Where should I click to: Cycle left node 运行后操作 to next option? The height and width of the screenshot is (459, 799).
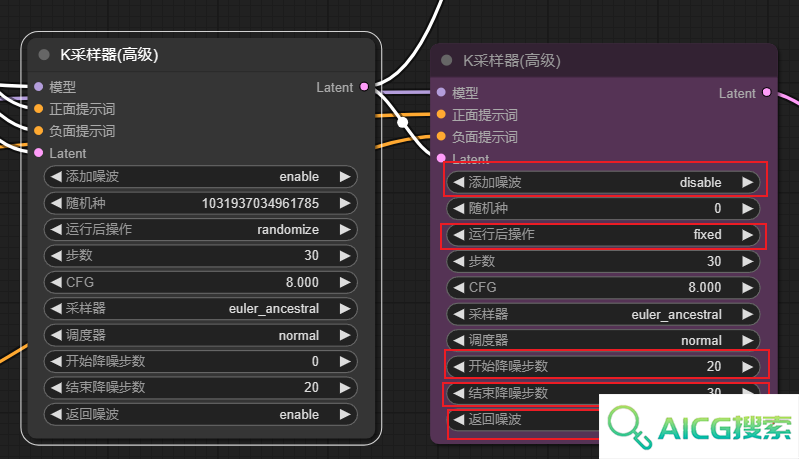pyautogui.click(x=345, y=229)
